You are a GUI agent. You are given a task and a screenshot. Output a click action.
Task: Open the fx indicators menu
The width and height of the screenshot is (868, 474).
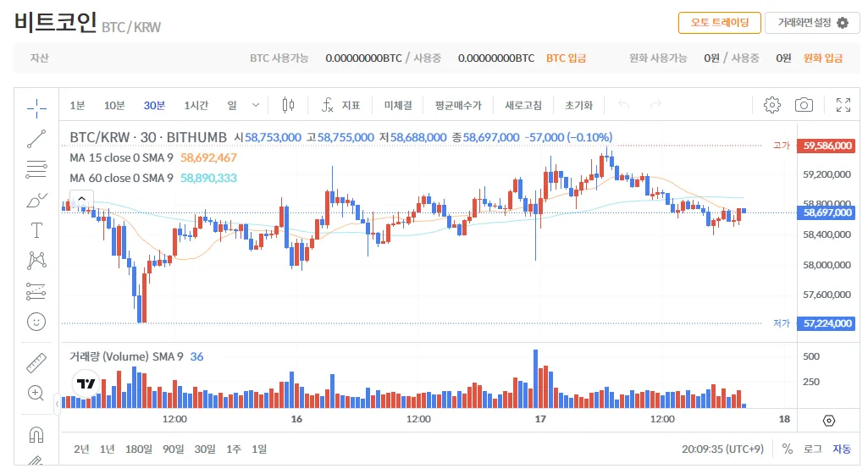coord(341,105)
